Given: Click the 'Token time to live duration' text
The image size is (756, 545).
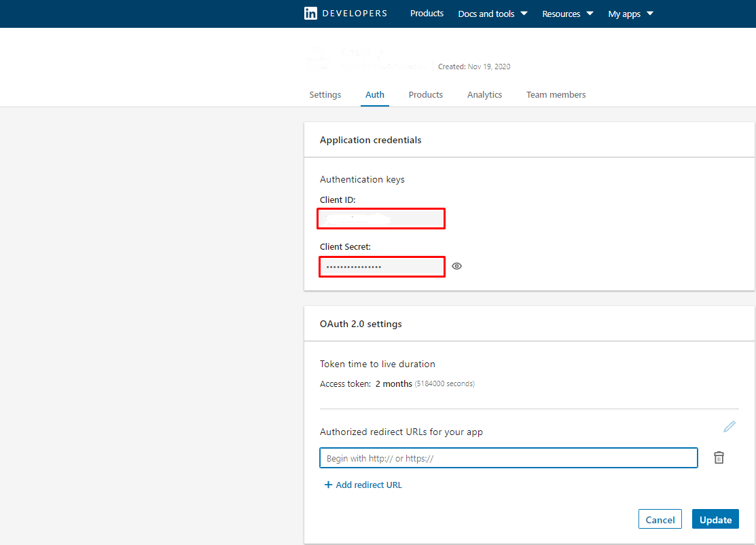Looking at the screenshot, I should pyautogui.click(x=377, y=364).
